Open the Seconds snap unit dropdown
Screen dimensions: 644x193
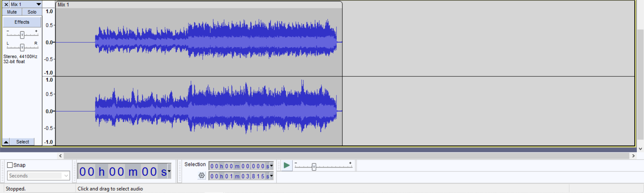(x=66, y=176)
